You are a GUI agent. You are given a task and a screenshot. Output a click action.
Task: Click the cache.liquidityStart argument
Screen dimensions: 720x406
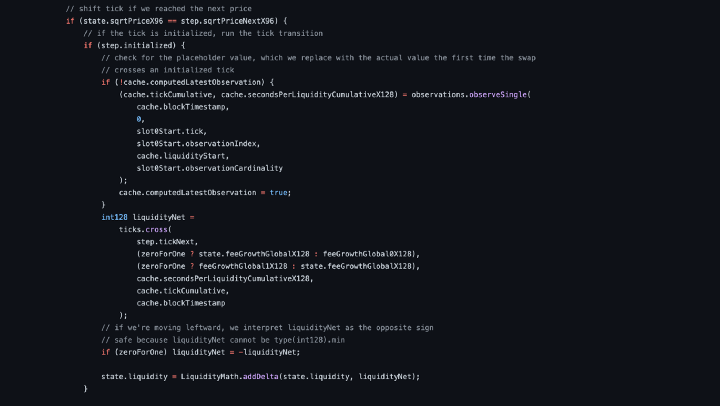(183, 155)
